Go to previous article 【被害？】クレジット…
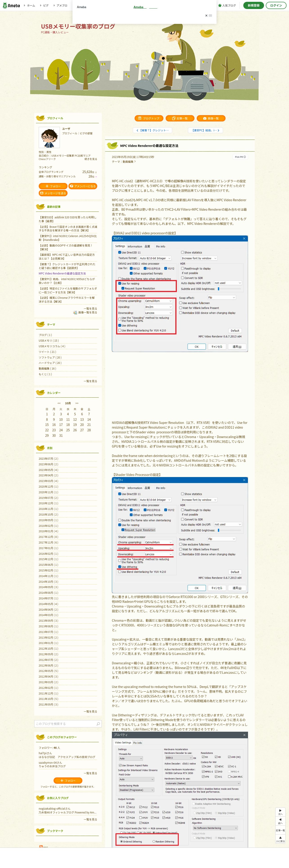The height and width of the screenshot is (868, 289). 152,130
